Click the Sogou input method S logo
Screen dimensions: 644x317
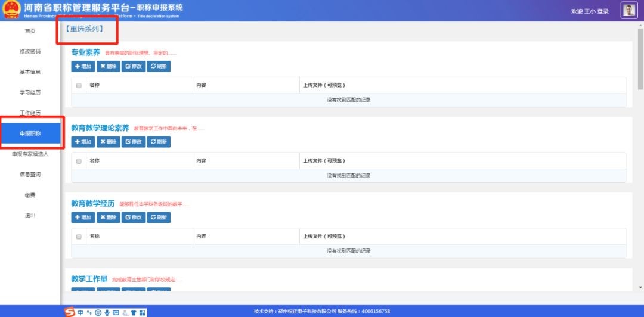(x=70, y=312)
